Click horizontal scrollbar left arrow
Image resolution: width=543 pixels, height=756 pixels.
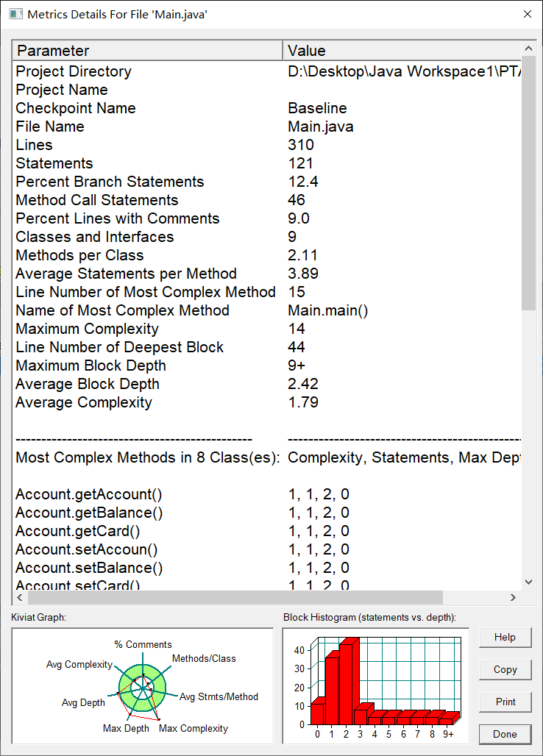[x=20, y=598]
